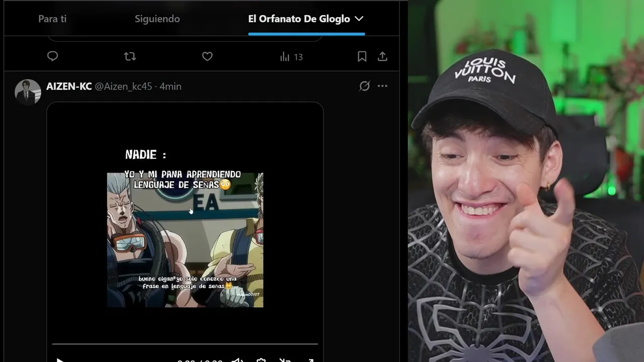This screenshot has width=644, height=362.
Task: Open AIZEN-KC's profile avatar
Action: (28, 92)
